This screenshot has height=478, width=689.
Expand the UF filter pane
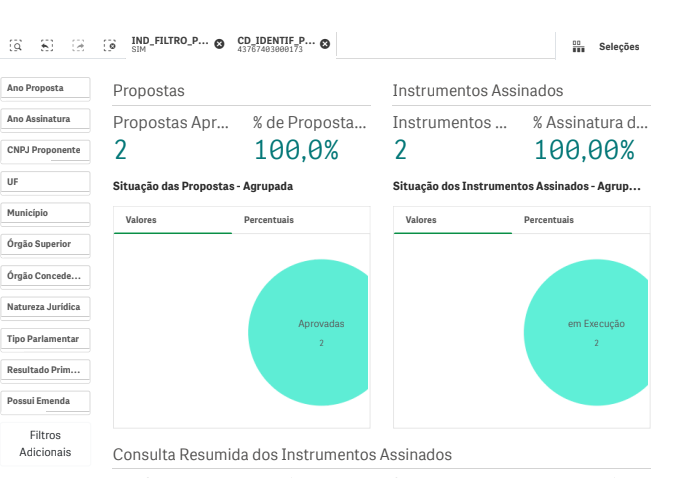[46, 182]
